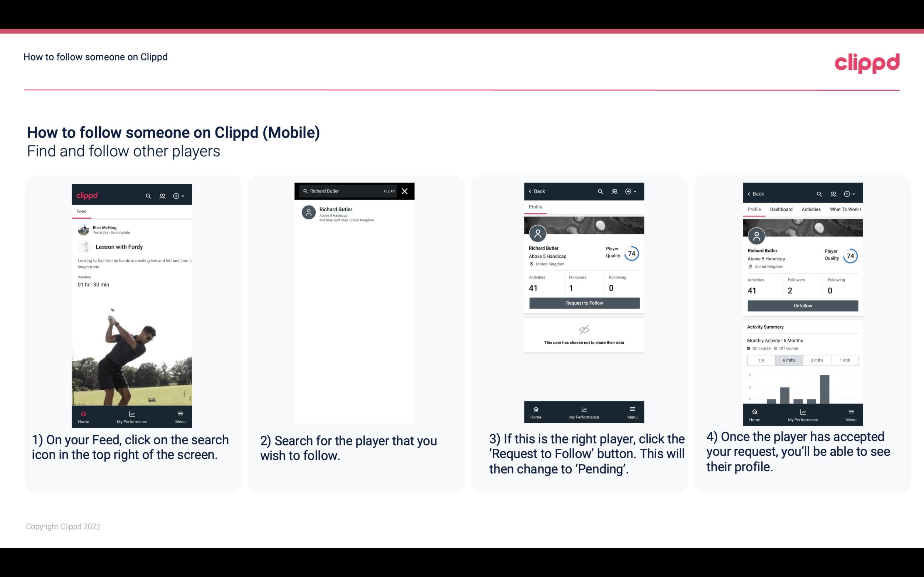This screenshot has width=924, height=577.
Task: Click the person/account icon top navigation
Action: click(162, 195)
